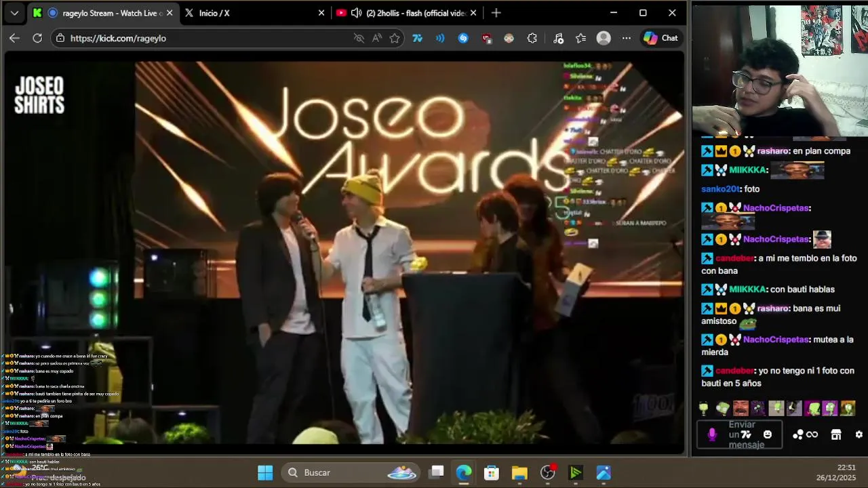868x488 pixels.
Task: Click the infinity icon beside chat input
Action: (812, 434)
